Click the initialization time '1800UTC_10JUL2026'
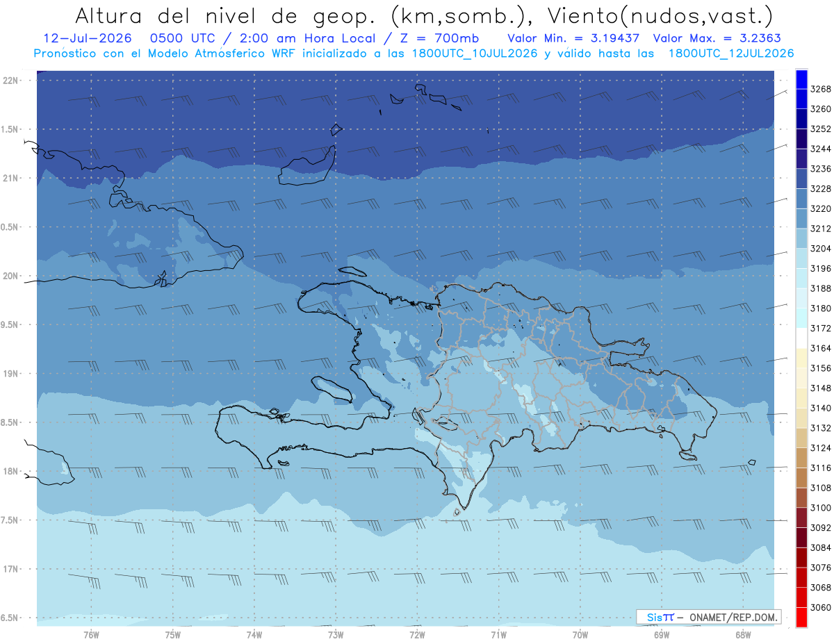The width and height of the screenshot is (834, 644). (476, 53)
